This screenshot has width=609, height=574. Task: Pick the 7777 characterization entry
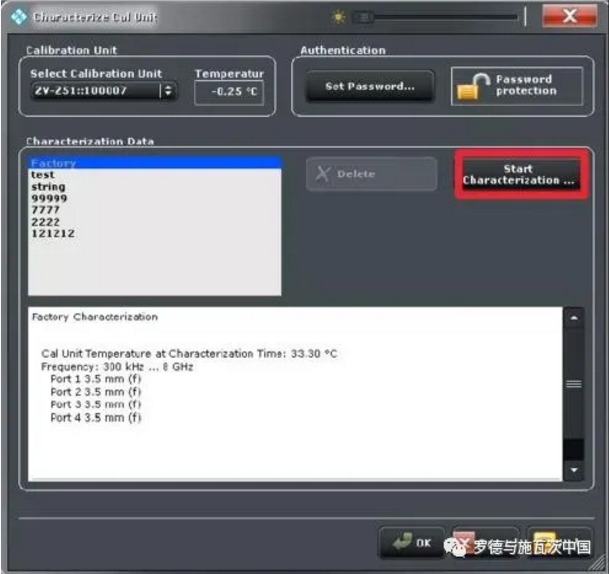46,210
